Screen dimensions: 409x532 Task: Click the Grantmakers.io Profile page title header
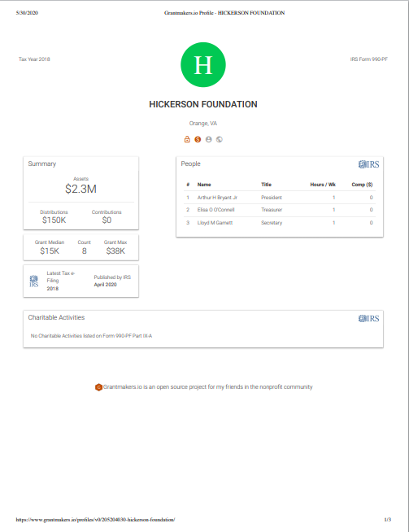click(224, 13)
